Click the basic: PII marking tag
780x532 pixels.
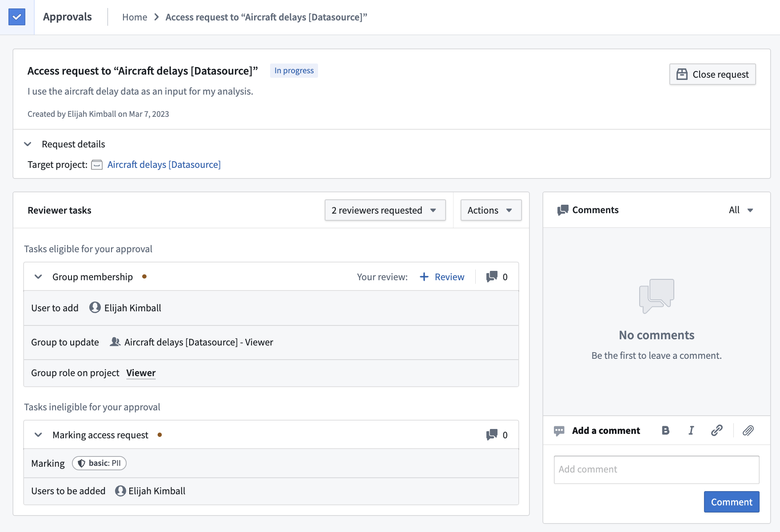[99, 463]
